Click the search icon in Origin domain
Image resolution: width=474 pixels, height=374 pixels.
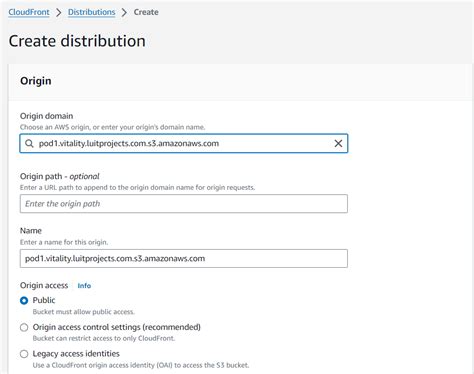[x=29, y=144]
